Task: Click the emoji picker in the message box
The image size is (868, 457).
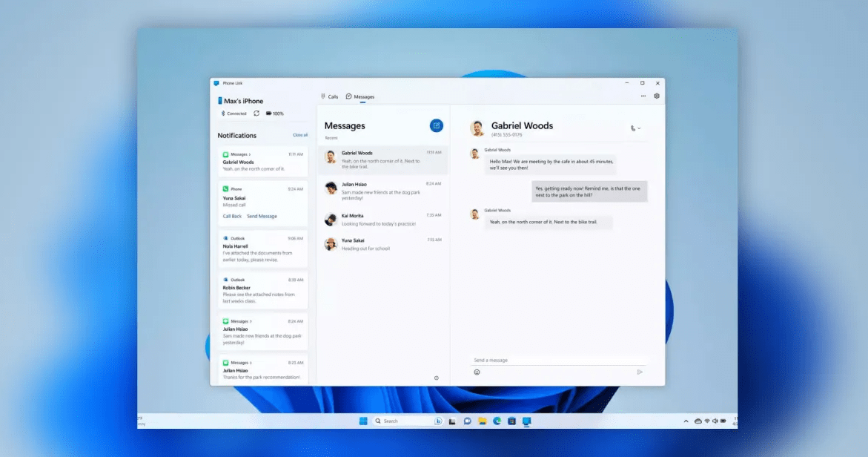Action: pos(477,372)
